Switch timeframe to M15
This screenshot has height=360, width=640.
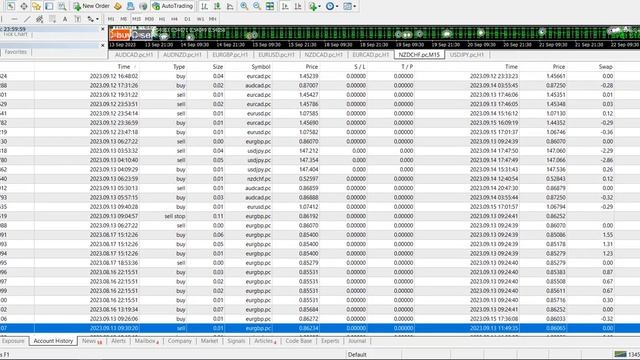(x=136, y=19)
